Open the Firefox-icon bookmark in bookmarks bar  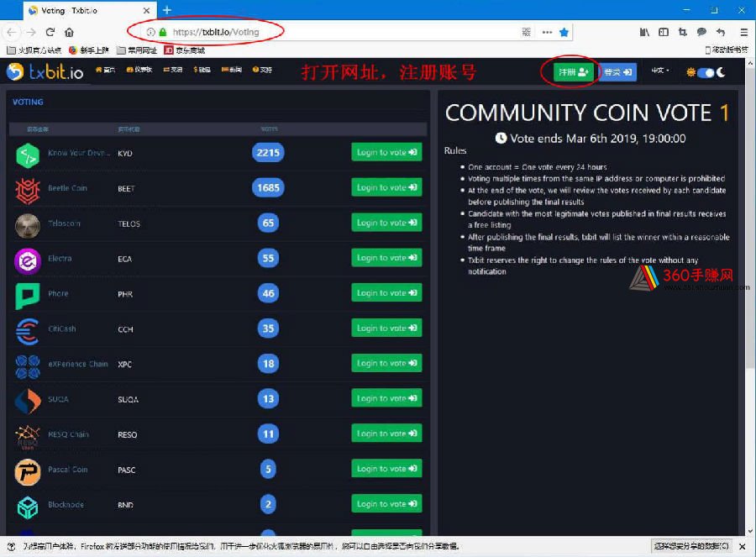click(x=89, y=50)
